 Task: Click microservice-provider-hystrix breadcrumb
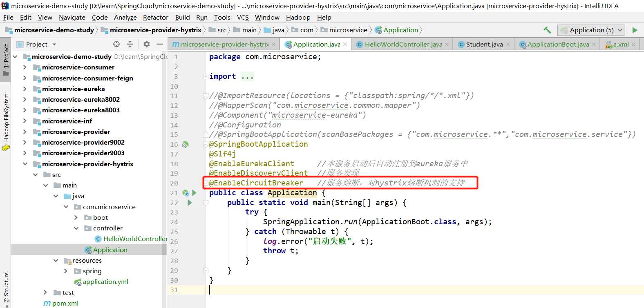pyautogui.click(x=152, y=30)
